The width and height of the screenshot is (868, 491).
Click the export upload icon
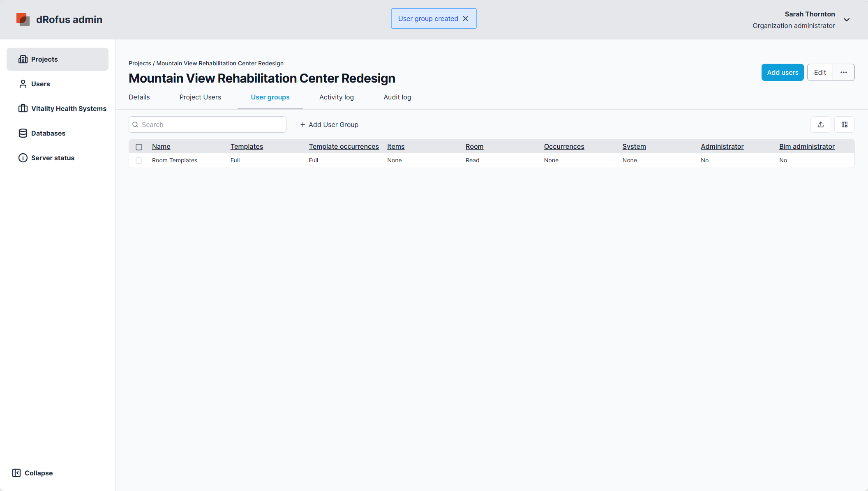[821, 124]
